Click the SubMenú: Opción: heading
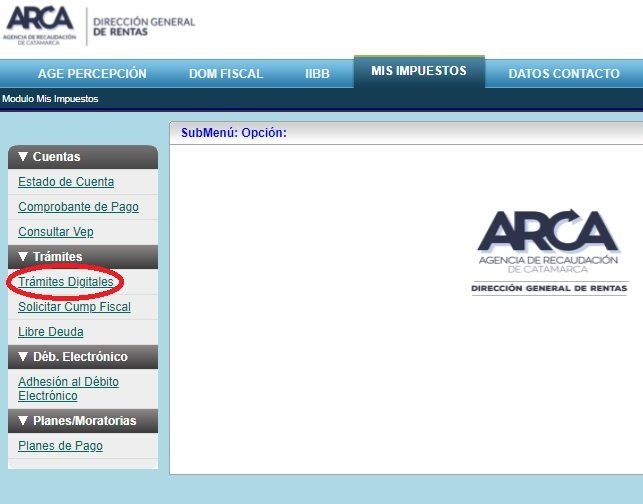This screenshot has height=504, width=643. 234,133
